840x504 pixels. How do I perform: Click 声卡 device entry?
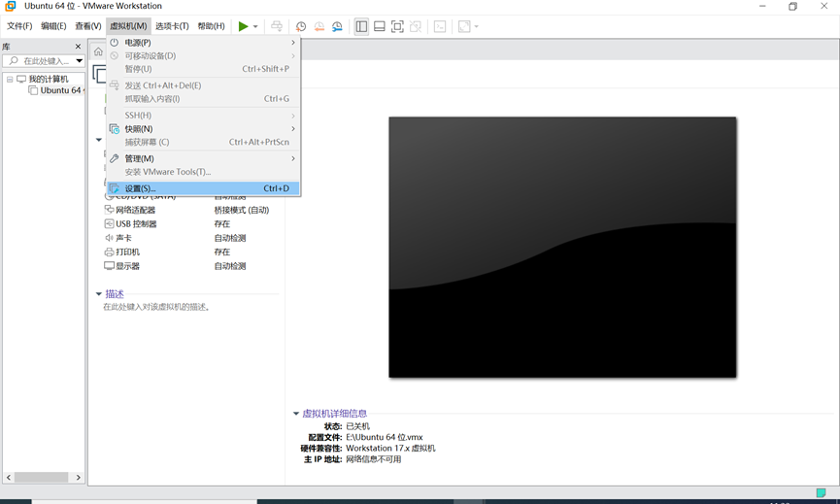(123, 238)
